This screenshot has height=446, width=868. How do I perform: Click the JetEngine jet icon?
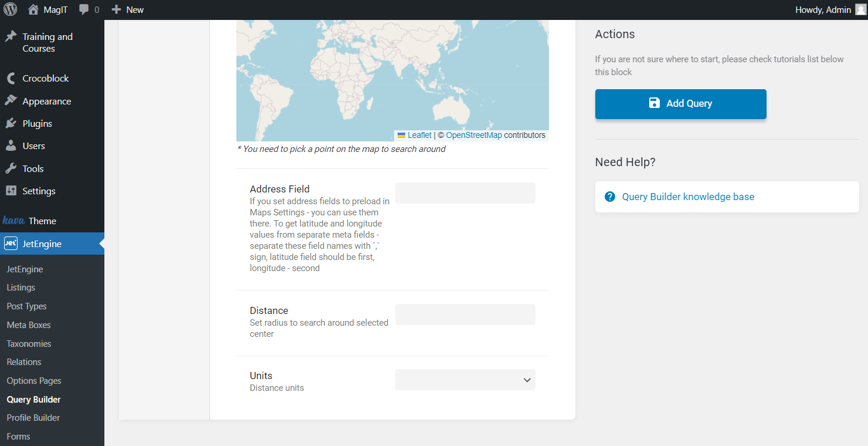coord(11,244)
